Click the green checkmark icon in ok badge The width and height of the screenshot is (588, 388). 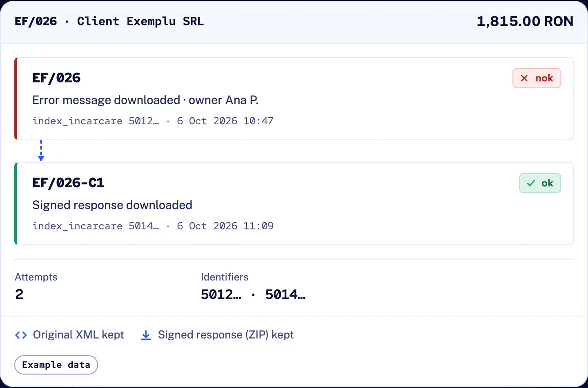coord(531,183)
